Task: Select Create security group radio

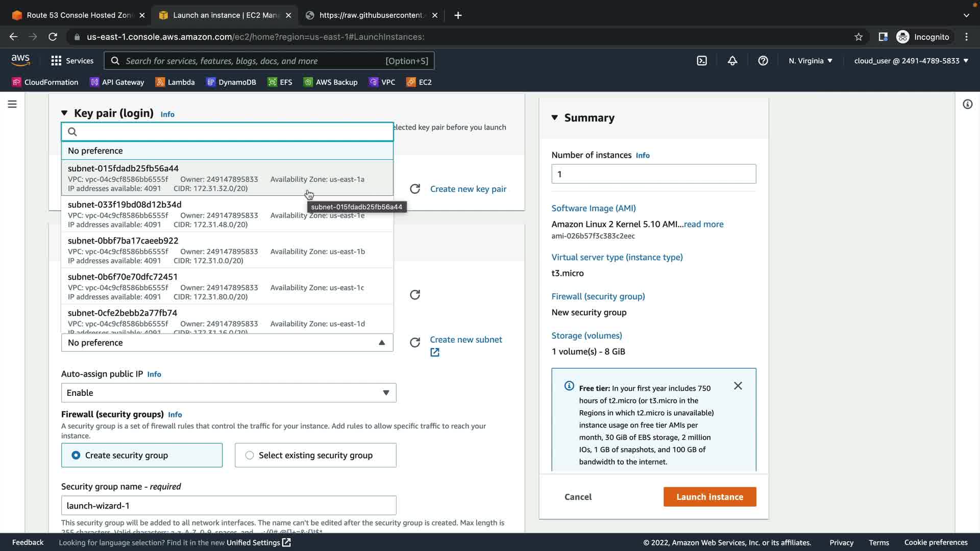Action: pos(76,455)
